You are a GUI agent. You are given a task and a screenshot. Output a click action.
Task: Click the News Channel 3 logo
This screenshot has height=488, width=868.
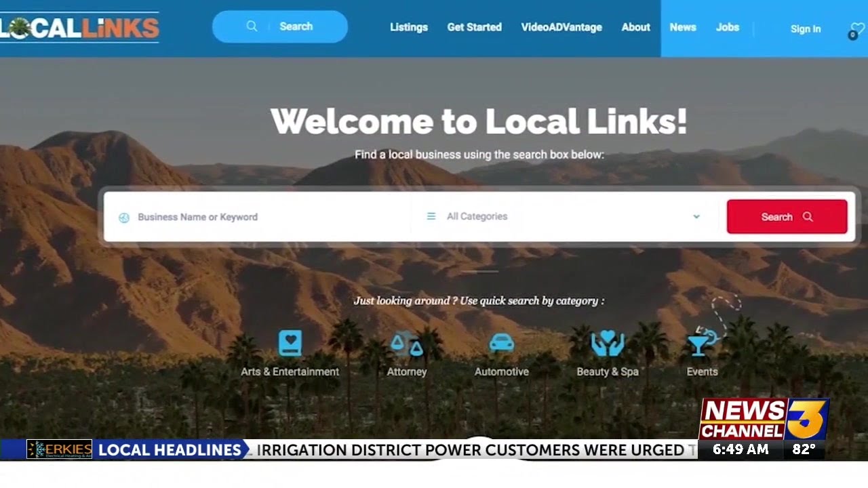coord(764,419)
